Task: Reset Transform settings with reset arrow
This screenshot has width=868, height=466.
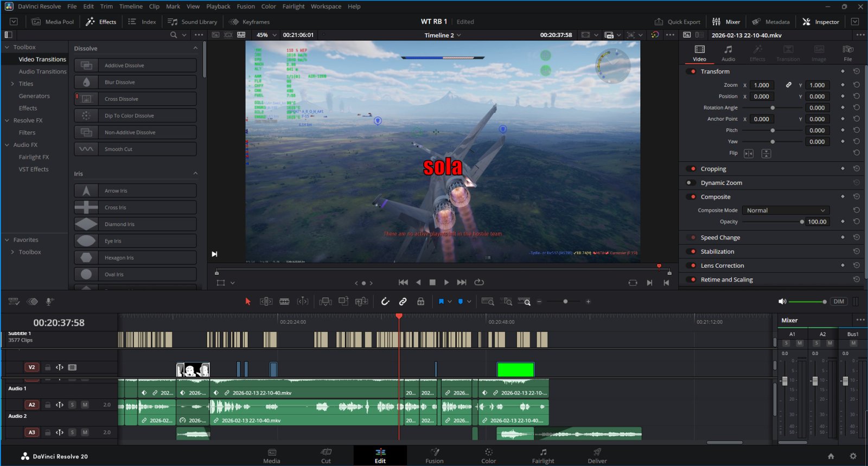Action: click(856, 72)
